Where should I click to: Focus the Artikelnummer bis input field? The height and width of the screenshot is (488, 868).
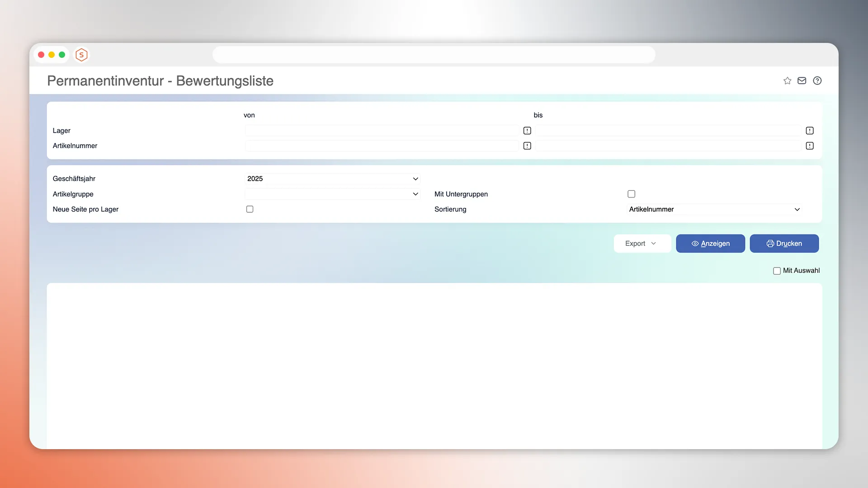coord(668,146)
